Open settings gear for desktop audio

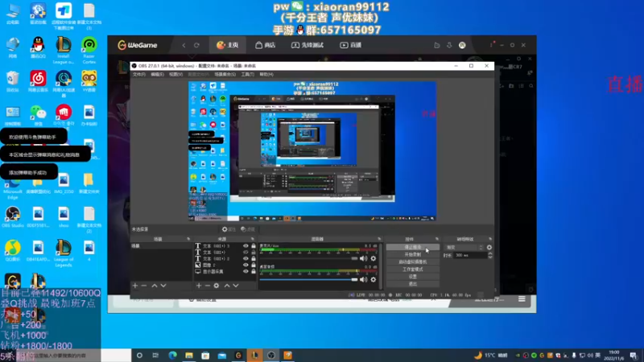coord(374,279)
